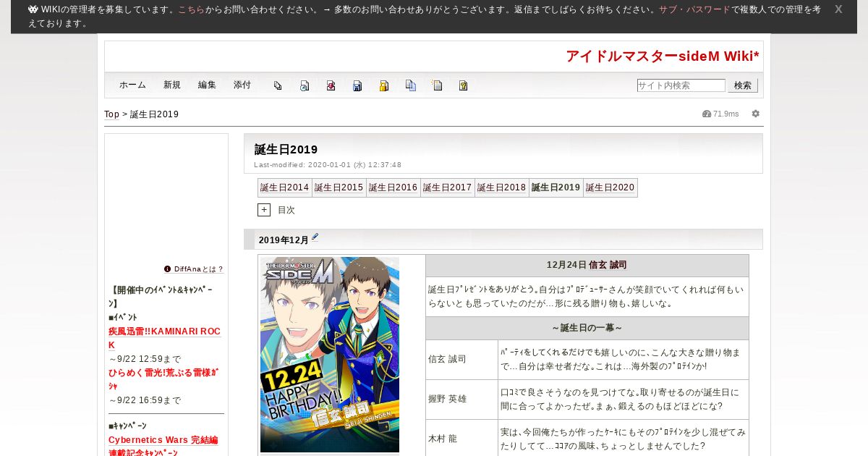This screenshot has height=456, width=868.
Task: Expand the 目次 table of contents
Action: point(264,210)
